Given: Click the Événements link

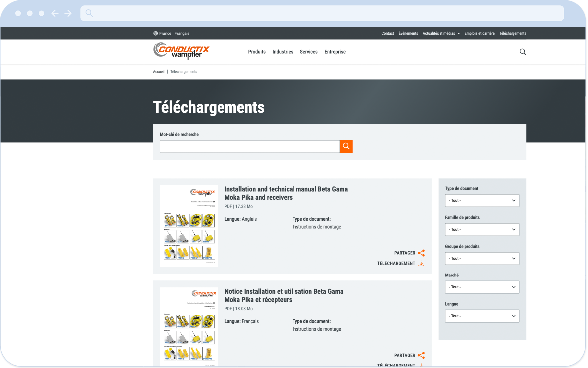Looking at the screenshot, I should coord(408,33).
